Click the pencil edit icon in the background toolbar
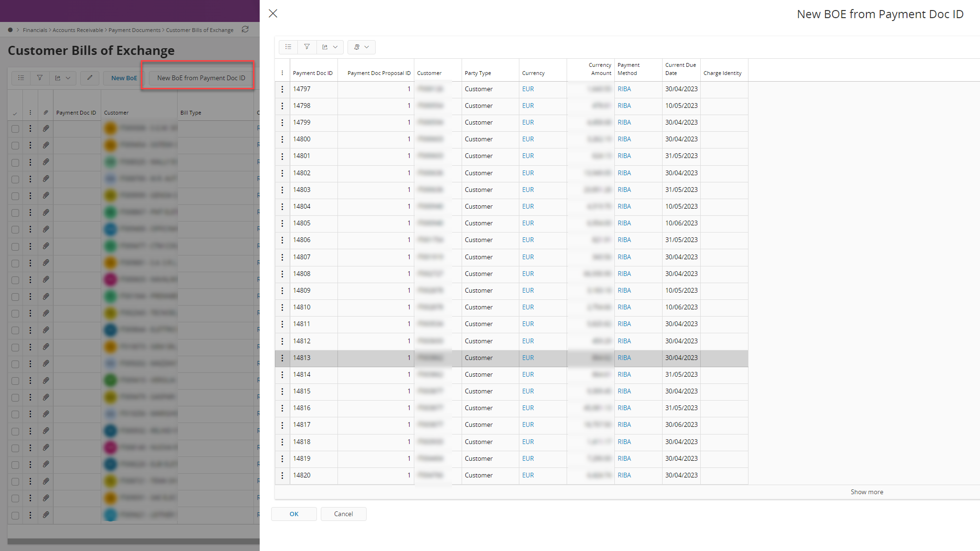The height and width of the screenshot is (551, 980). point(90,78)
